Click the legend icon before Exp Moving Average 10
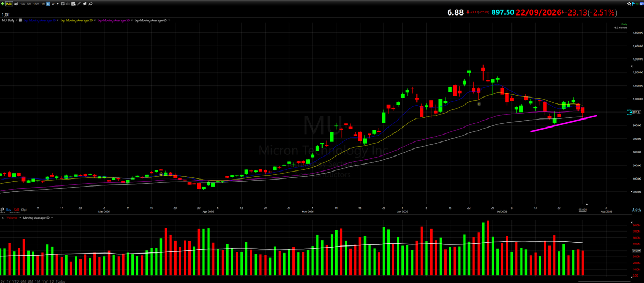Viewport: 644px width, 283px height. 20,20
